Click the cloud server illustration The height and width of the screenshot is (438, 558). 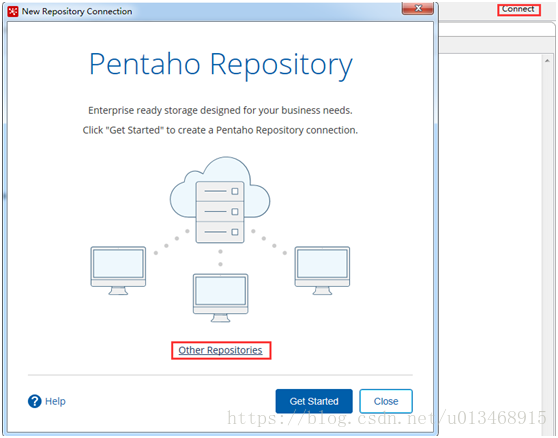click(x=220, y=199)
